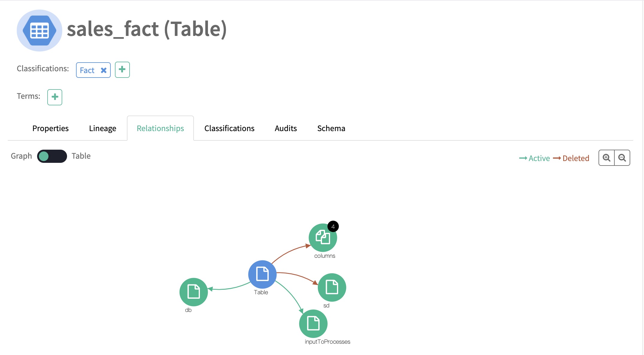The height and width of the screenshot is (355, 644).
Task: Select the db node in graph
Action: click(194, 292)
